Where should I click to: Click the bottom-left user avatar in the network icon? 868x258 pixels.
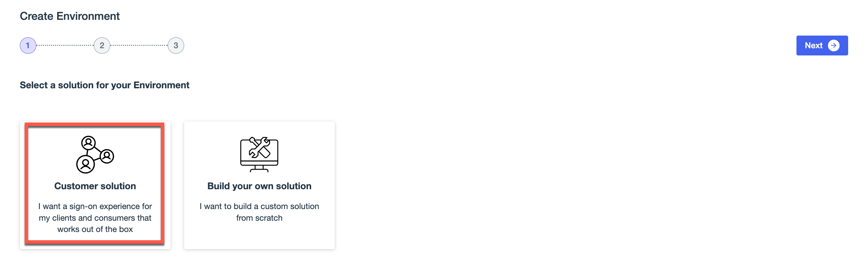coord(85,164)
